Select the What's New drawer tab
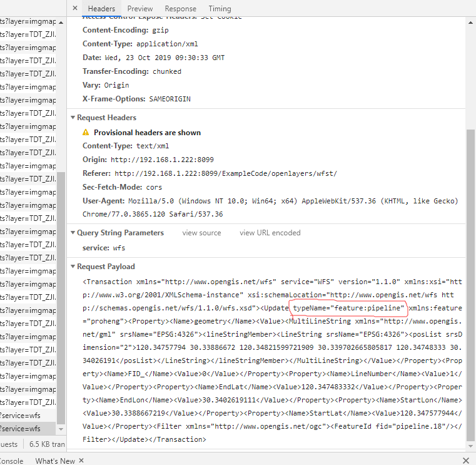Image resolution: width=476 pixels, height=465 pixels. tap(54, 461)
